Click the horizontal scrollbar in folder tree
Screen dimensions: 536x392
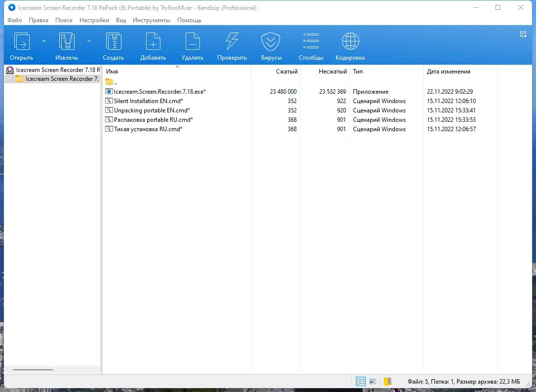coord(33,369)
